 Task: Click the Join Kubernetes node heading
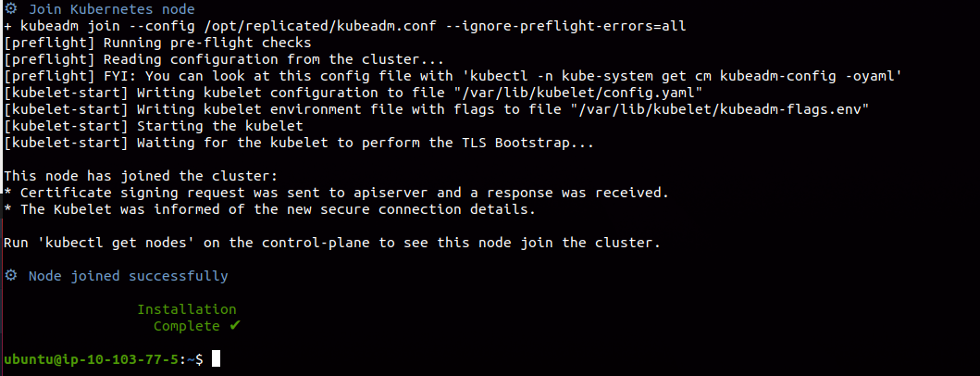(112, 9)
